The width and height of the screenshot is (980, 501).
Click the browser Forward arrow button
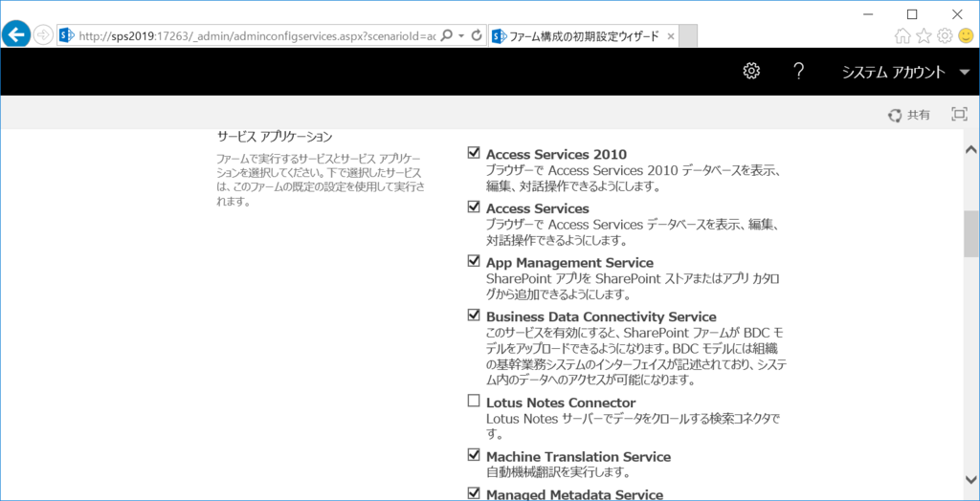pyautogui.click(x=42, y=35)
